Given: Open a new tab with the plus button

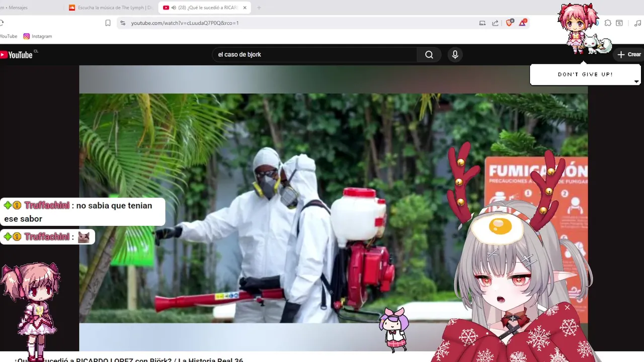Looking at the screenshot, I should pyautogui.click(x=259, y=8).
